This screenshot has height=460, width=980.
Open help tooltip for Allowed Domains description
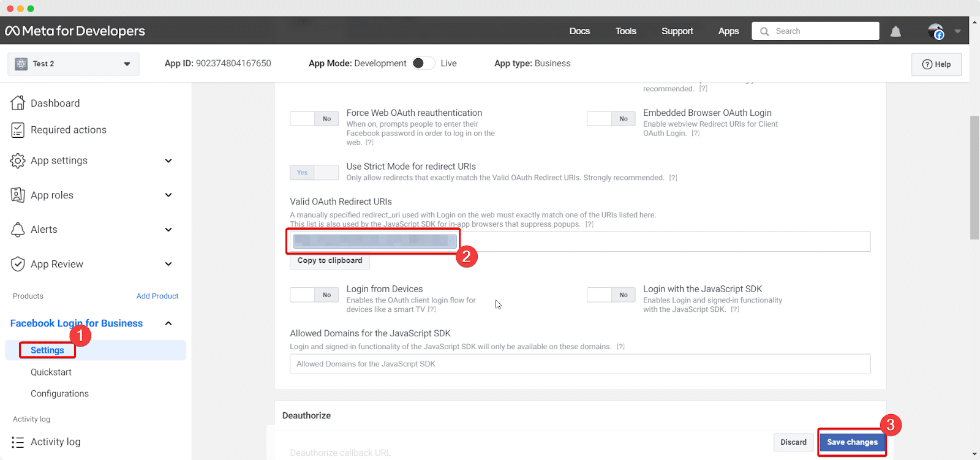pos(620,347)
